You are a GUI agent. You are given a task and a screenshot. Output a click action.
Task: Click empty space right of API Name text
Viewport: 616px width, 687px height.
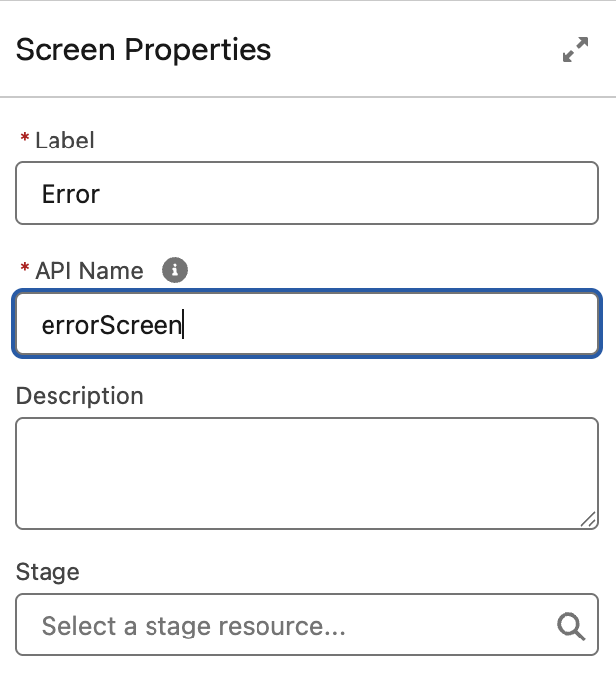point(396,324)
